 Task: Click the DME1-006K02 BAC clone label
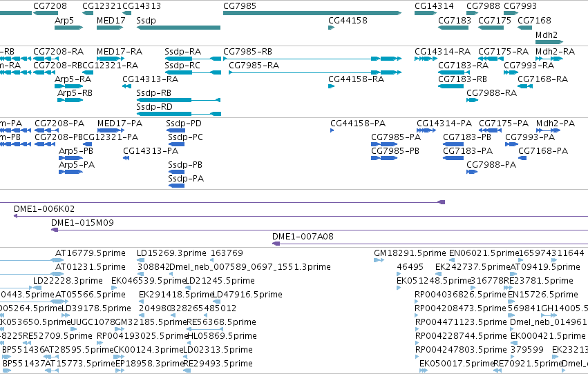click(x=44, y=209)
